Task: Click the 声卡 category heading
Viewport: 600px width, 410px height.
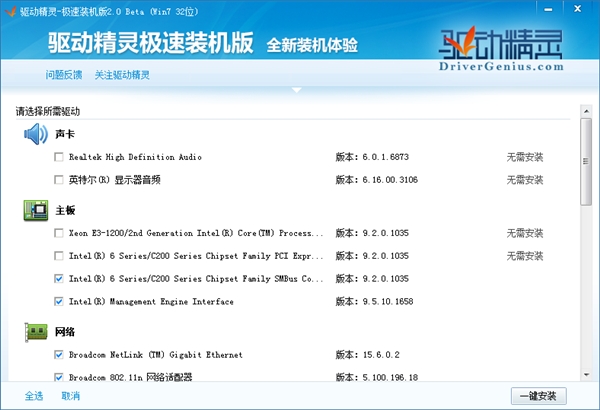Action: pos(65,134)
